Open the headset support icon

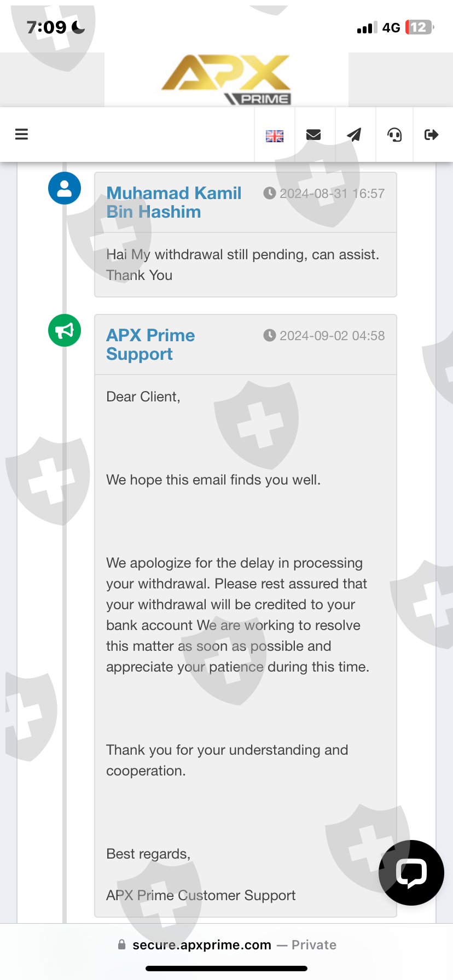(x=394, y=135)
